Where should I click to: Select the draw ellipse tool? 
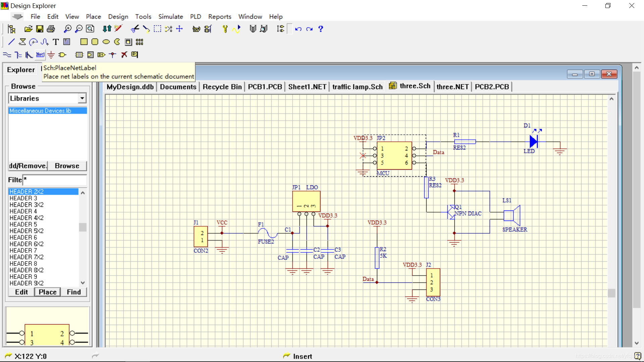(x=106, y=42)
